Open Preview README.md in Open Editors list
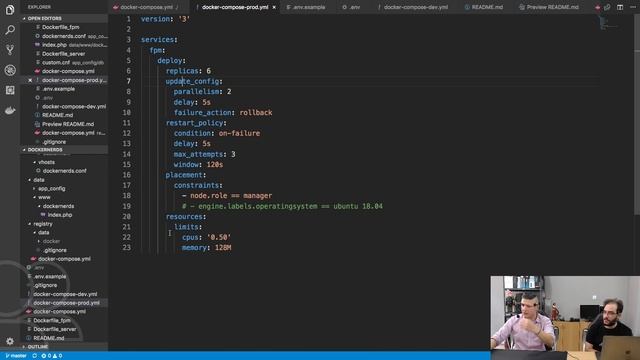Screen dimensions: 640x360 click(68, 124)
